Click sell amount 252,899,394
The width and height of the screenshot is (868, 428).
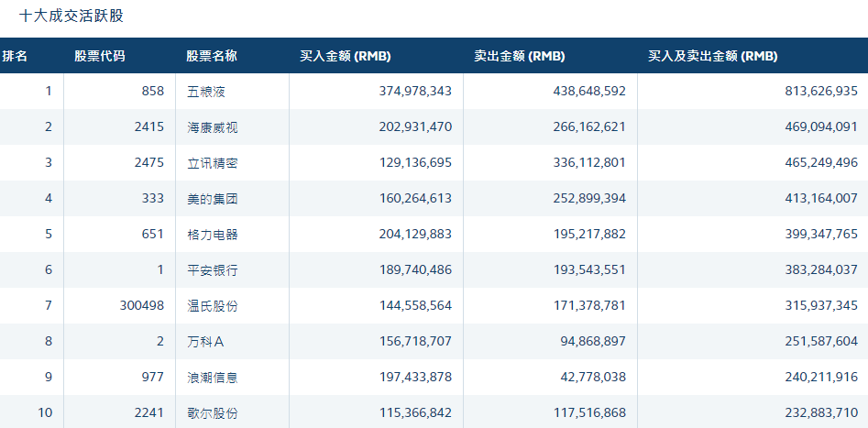pos(589,199)
